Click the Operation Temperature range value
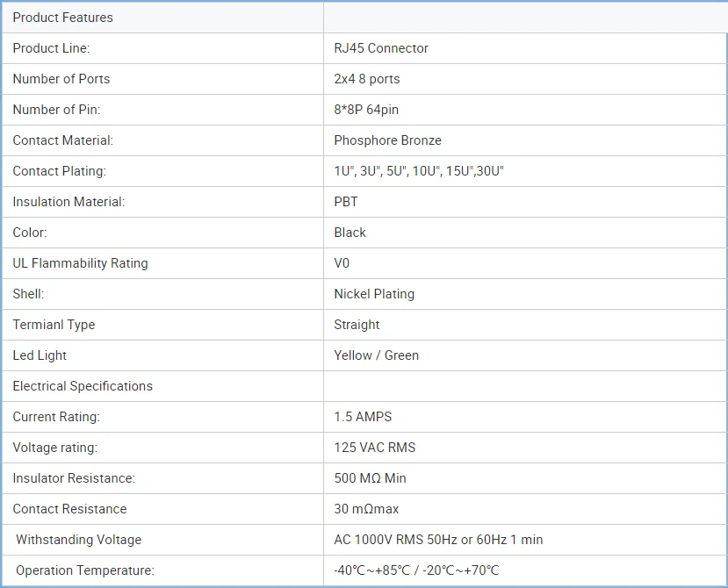 416,570
